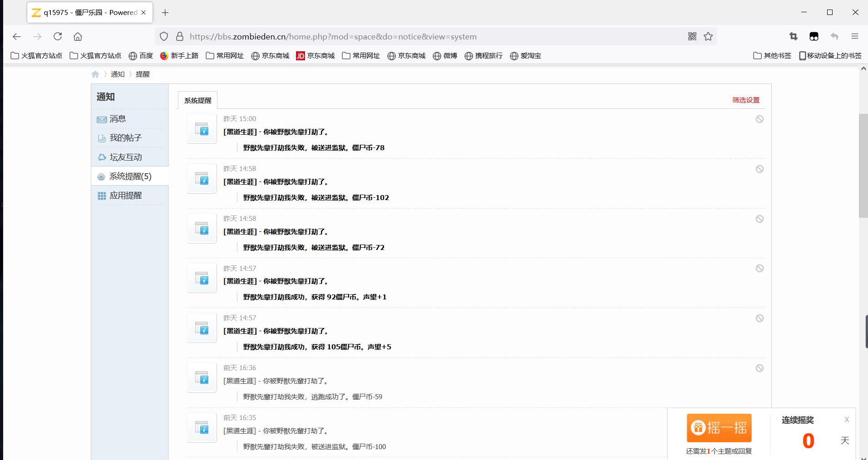Ignore the 僵尸币-102 notification
The height and width of the screenshot is (460, 868).
[x=759, y=169]
